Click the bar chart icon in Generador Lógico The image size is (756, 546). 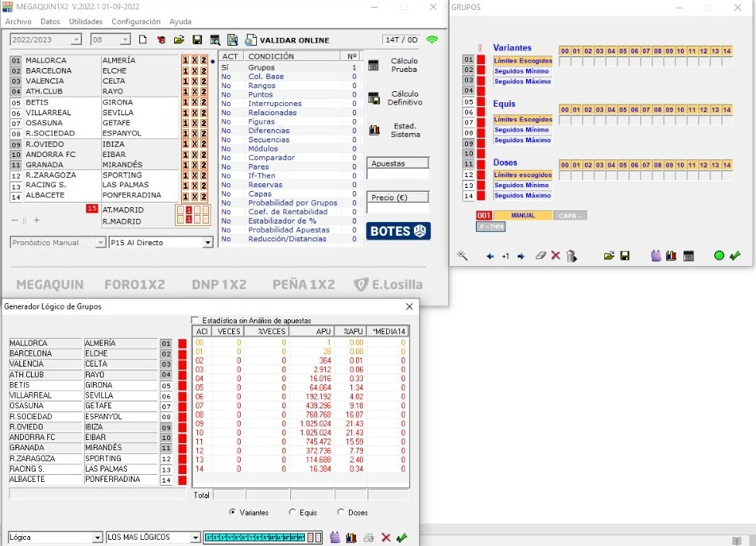pyautogui.click(x=351, y=537)
